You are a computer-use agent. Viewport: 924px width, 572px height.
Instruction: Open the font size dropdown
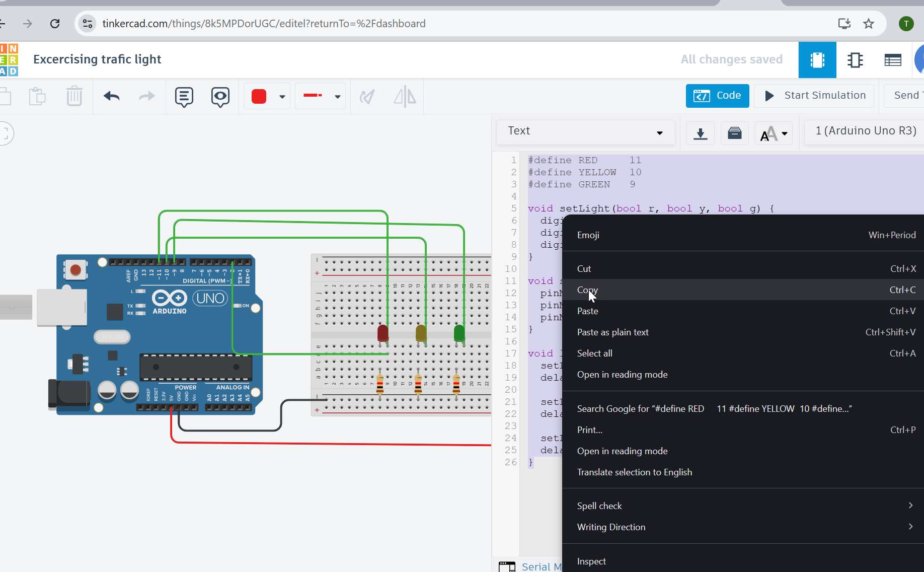pos(774,133)
